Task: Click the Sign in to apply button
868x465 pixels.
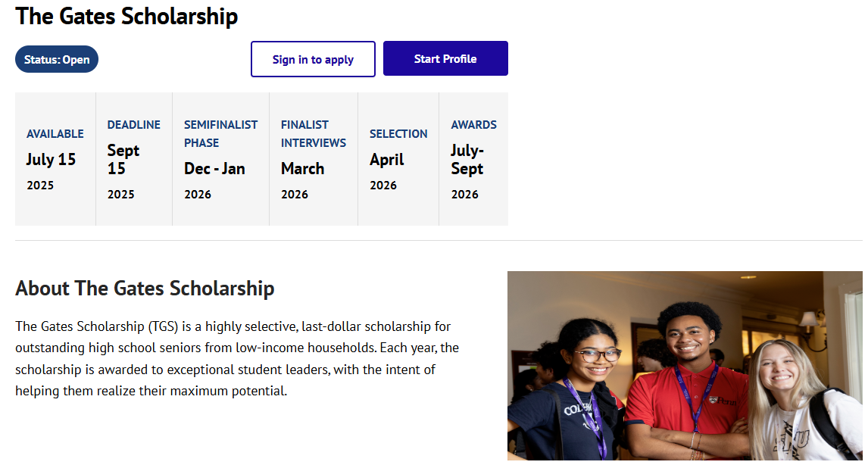Action: [x=313, y=58]
